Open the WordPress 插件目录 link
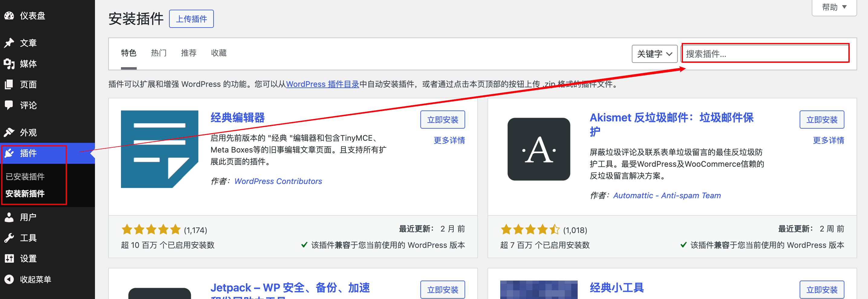The height and width of the screenshot is (299, 868). [322, 84]
